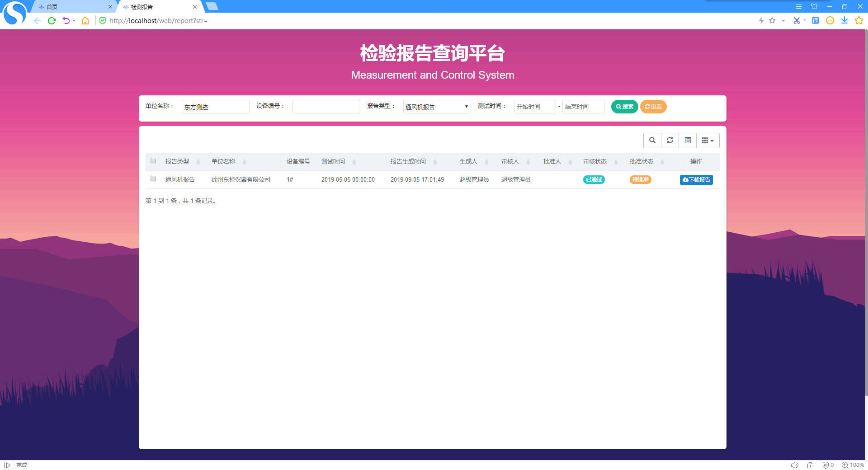
Task: Toggle the table card view icon
Action: point(688,141)
